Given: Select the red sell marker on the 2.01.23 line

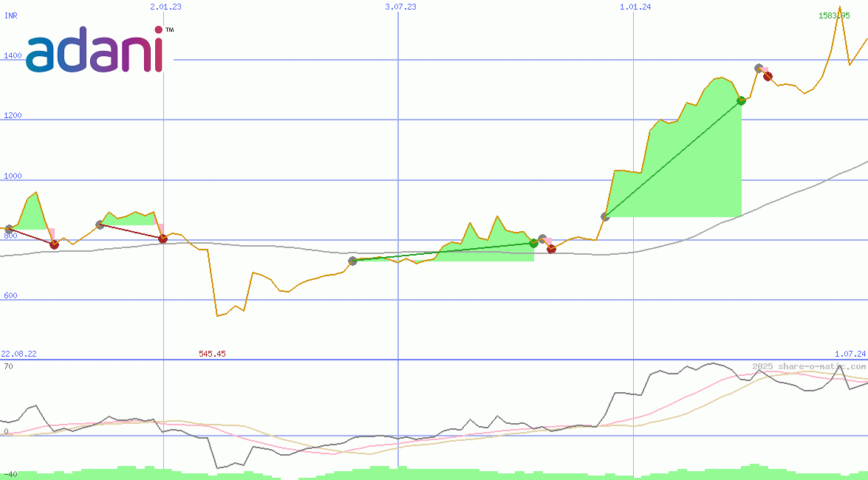Looking at the screenshot, I should pyautogui.click(x=163, y=239).
